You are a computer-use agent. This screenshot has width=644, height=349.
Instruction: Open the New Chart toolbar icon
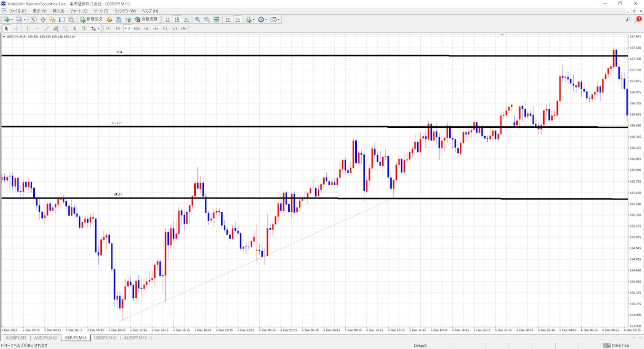point(6,20)
